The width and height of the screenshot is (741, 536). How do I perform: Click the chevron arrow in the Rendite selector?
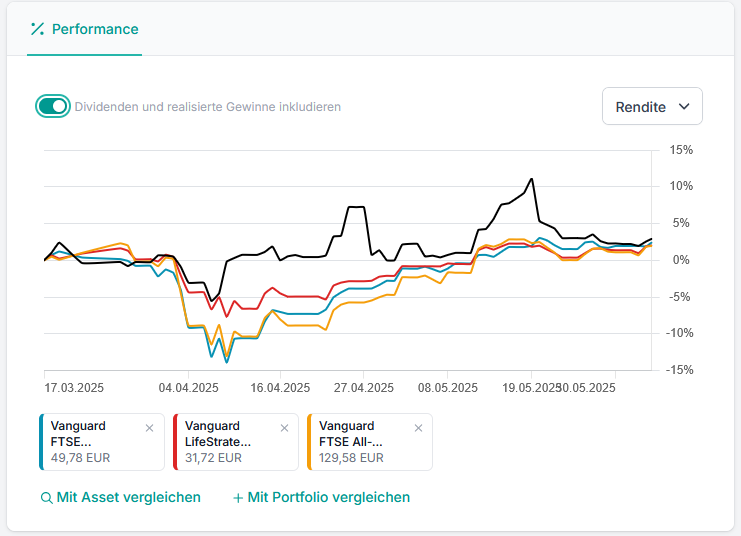684,106
